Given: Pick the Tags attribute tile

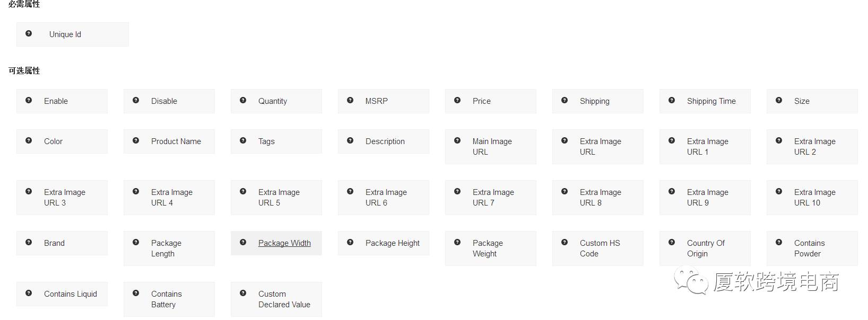Looking at the screenshot, I should [x=276, y=141].
